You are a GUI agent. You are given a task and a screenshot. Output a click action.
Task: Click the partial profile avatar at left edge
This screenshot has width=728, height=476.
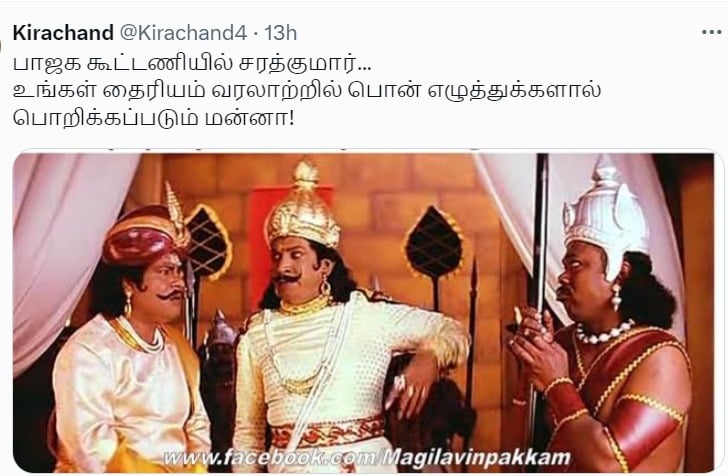pos(1,46)
